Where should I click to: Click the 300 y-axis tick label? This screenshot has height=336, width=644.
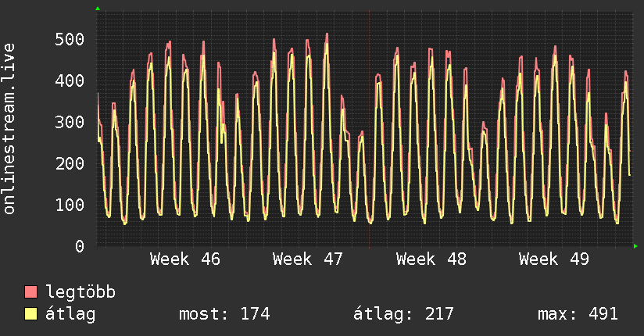click(x=70, y=122)
